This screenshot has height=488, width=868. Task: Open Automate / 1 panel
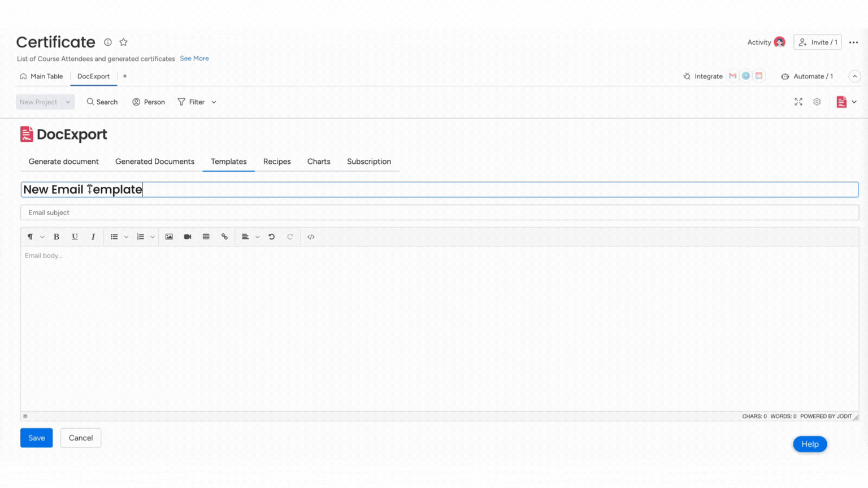807,76
